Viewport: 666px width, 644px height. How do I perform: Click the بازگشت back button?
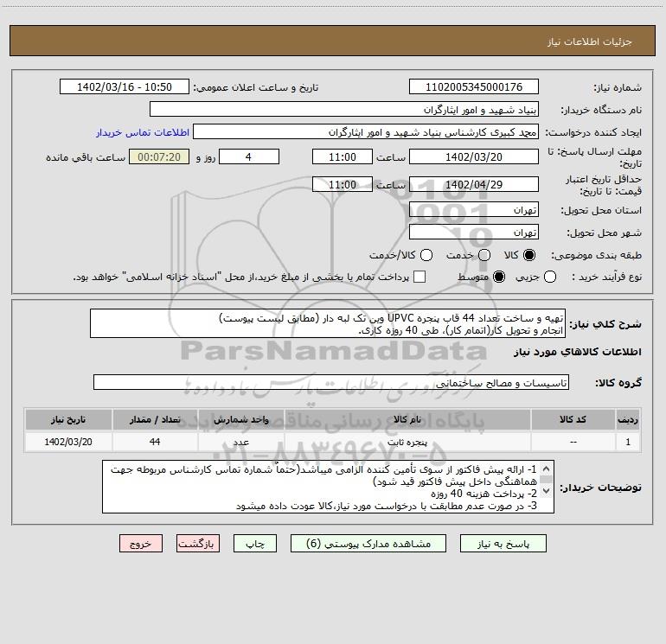click(198, 544)
